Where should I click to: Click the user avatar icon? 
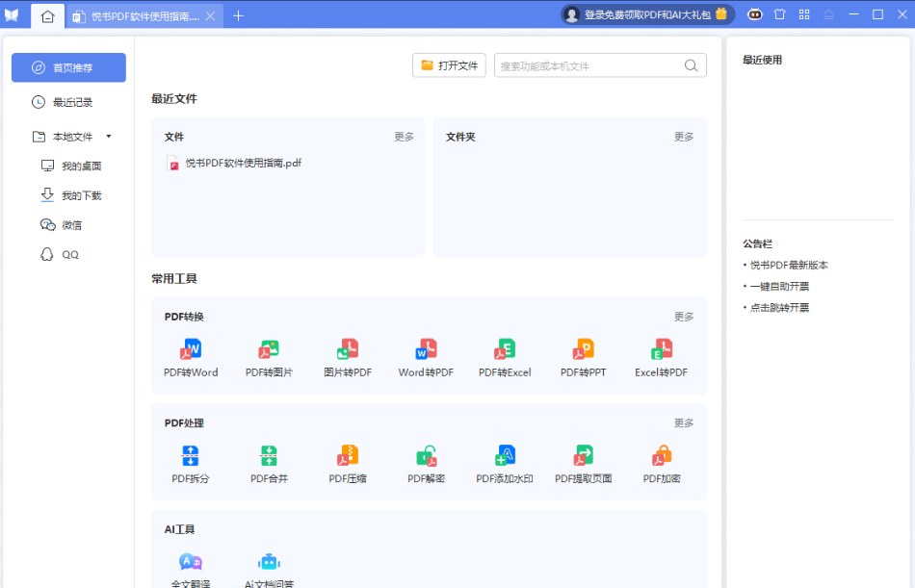[572, 14]
